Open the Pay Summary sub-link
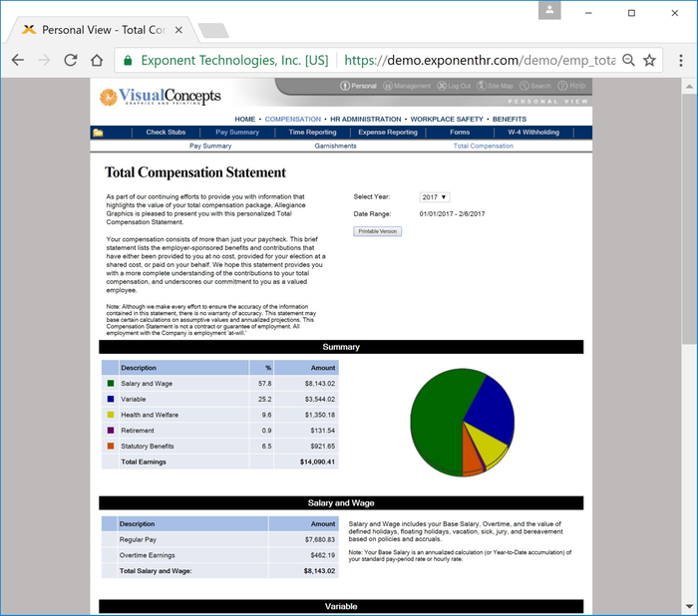 tap(210, 146)
